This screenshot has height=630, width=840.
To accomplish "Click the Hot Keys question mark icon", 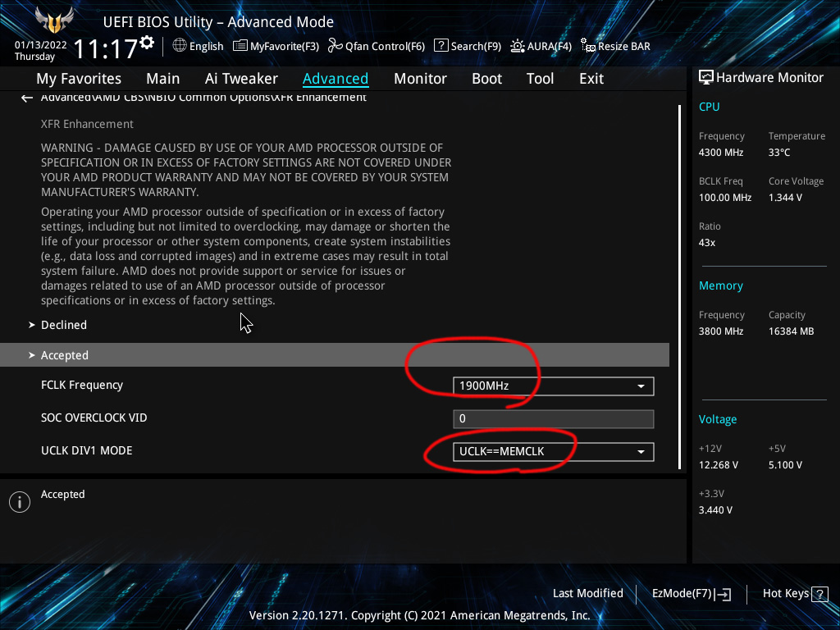I will [x=820, y=594].
